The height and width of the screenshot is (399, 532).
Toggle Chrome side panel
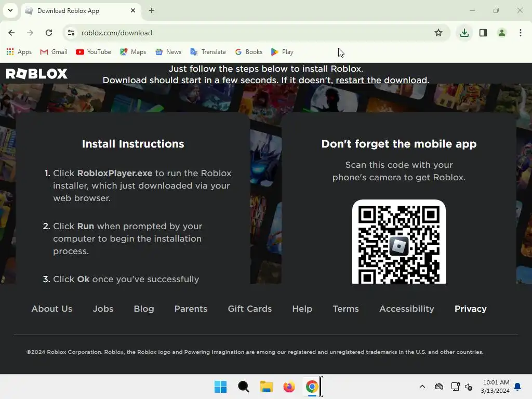[x=483, y=33]
